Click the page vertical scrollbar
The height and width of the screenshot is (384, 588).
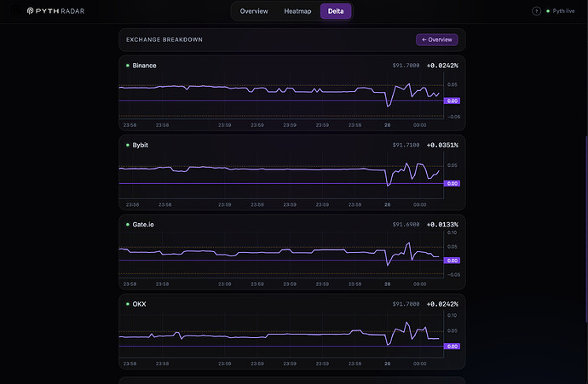pos(586,228)
